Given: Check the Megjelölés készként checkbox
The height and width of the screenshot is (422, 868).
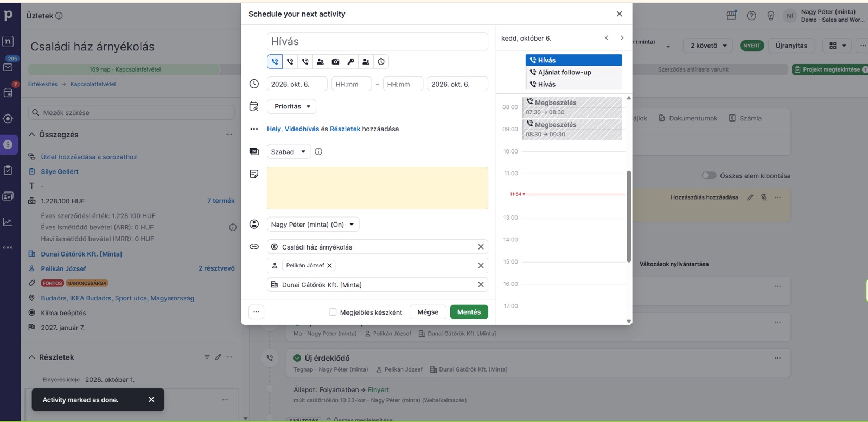Looking at the screenshot, I should point(333,312).
